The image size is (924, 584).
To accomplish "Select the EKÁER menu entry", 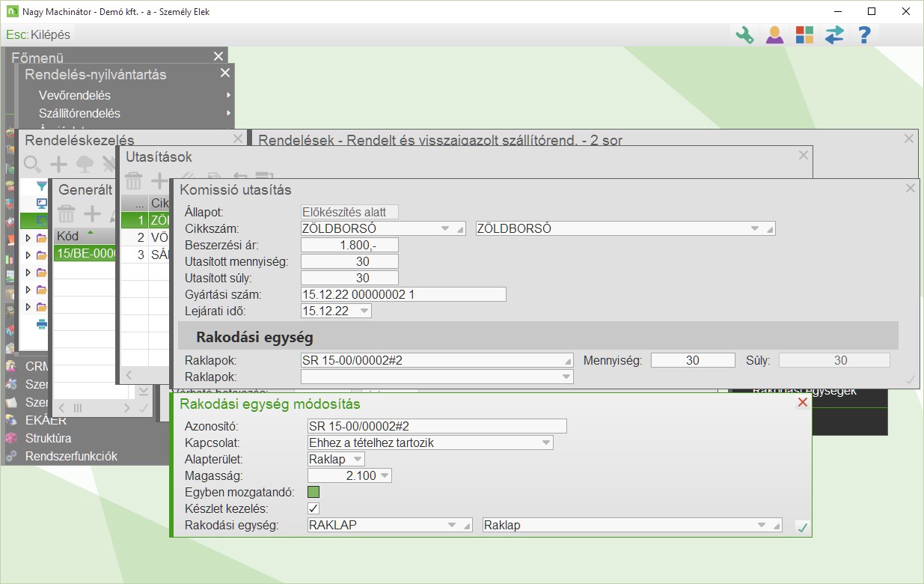I will (46, 420).
